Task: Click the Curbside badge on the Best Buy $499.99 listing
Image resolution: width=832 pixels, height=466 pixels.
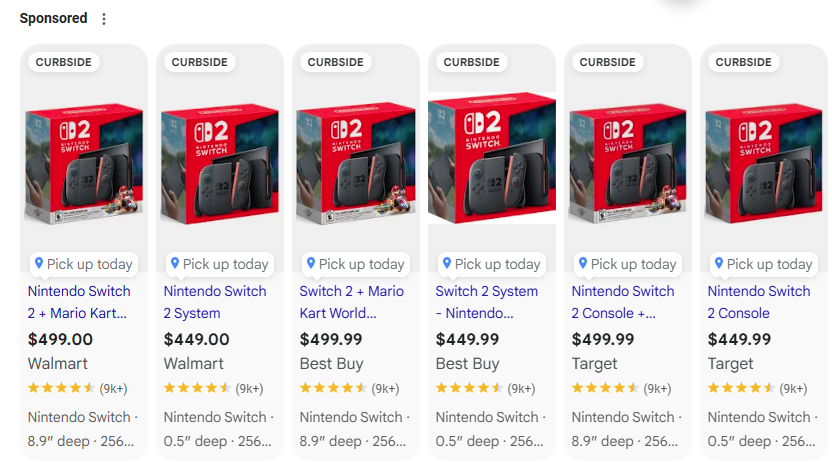Action: tap(335, 62)
